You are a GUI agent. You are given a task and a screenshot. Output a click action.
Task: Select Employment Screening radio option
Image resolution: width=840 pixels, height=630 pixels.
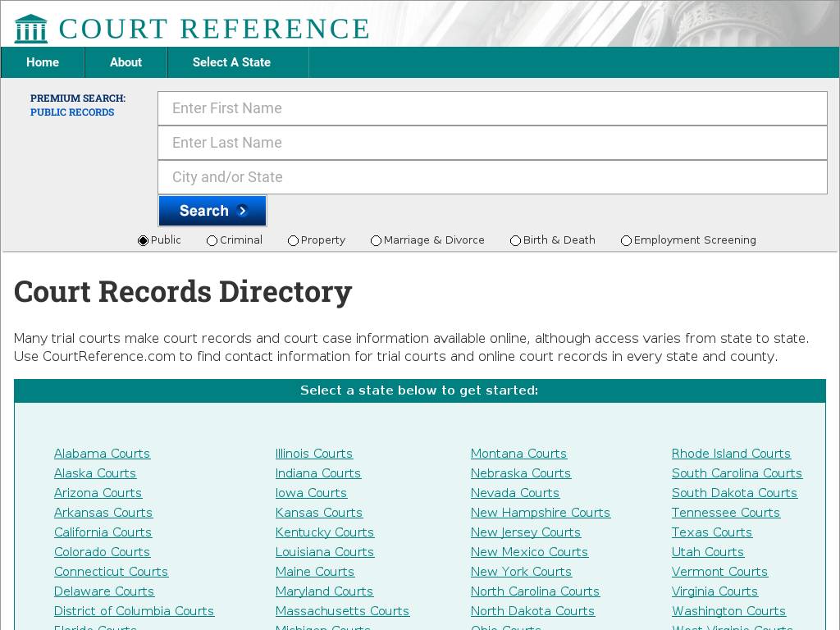click(x=626, y=240)
